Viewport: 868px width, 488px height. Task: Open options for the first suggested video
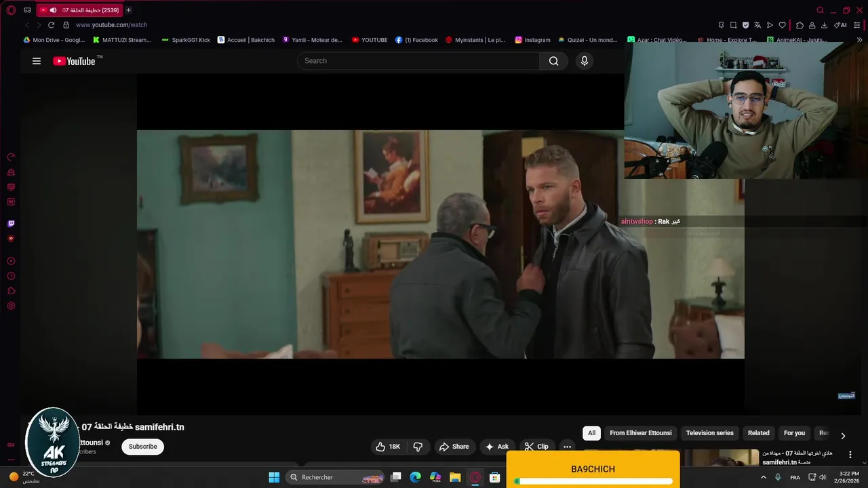[x=850, y=455]
